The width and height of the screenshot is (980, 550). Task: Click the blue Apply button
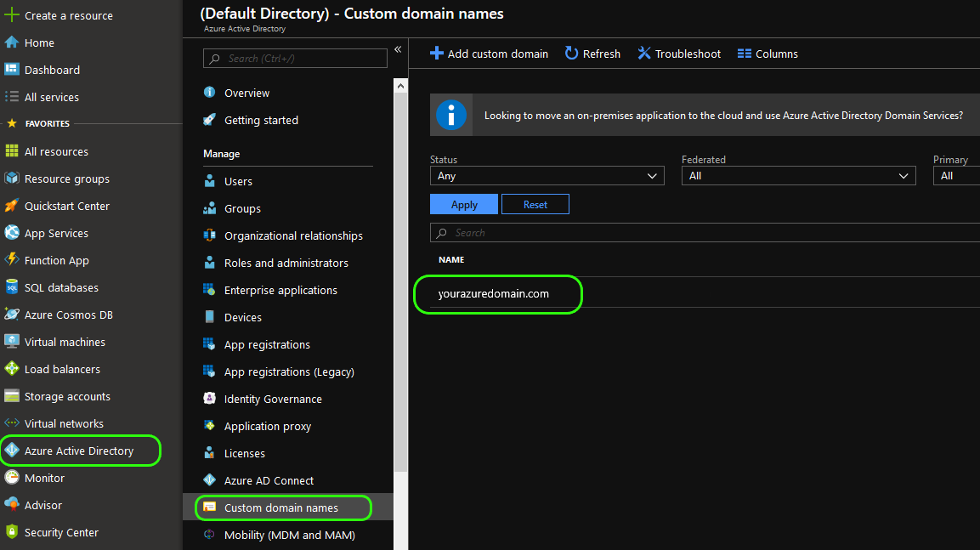464,204
